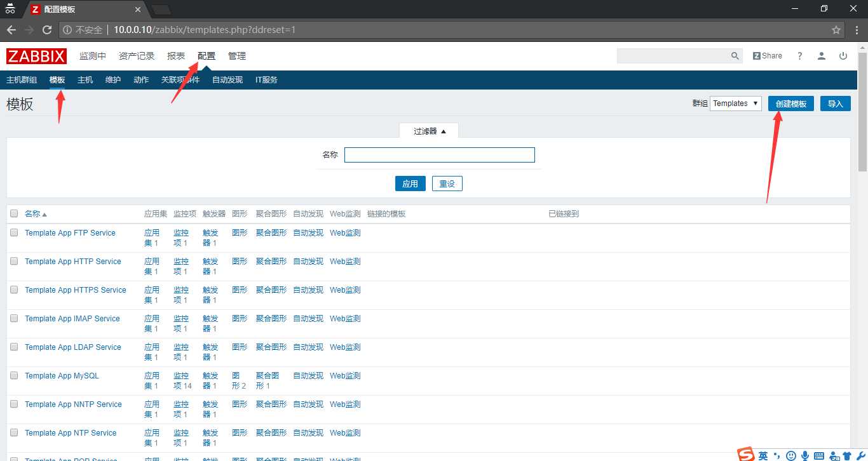The image size is (868, 461).
Task: Open the user profile icon
Action: tap(822, 56)
